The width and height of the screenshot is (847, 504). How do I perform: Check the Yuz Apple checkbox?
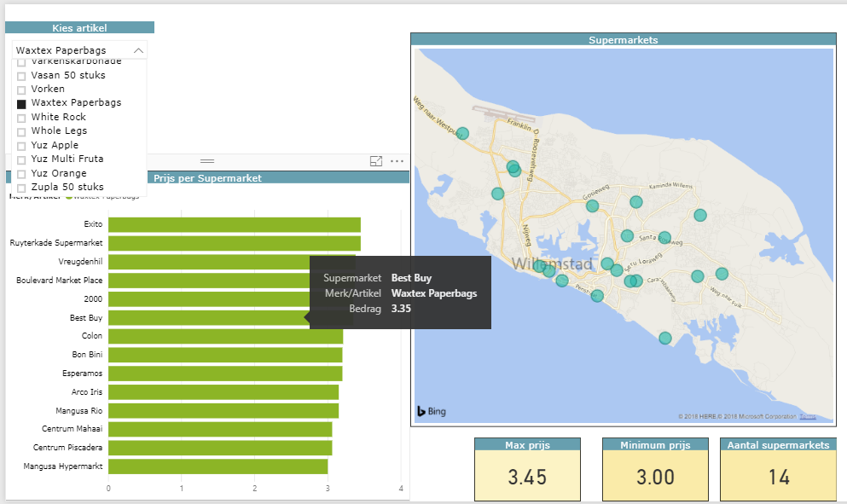click(x=21, y=147)
